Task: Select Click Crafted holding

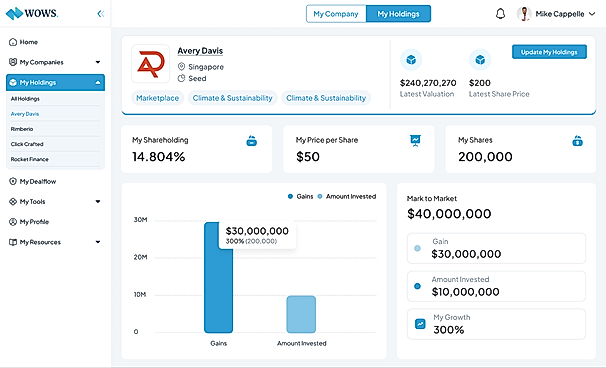Action: [x=27, y=144]
